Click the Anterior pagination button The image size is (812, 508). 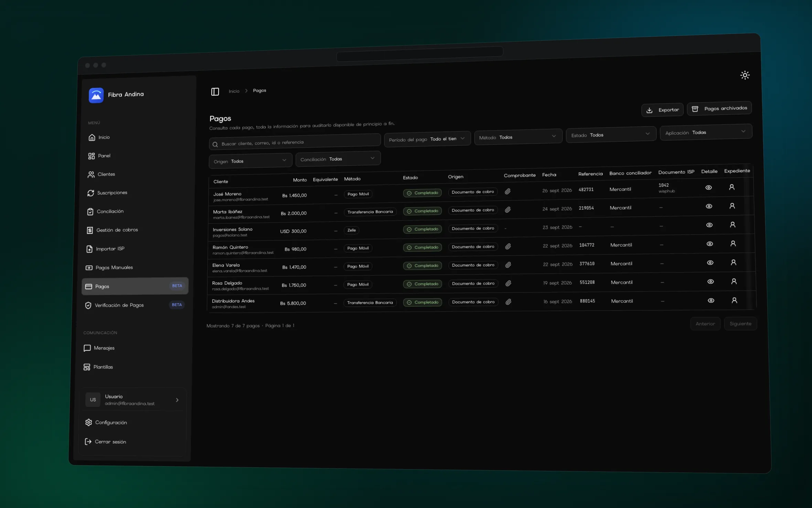pyautogui.click(x=705, y=324)
